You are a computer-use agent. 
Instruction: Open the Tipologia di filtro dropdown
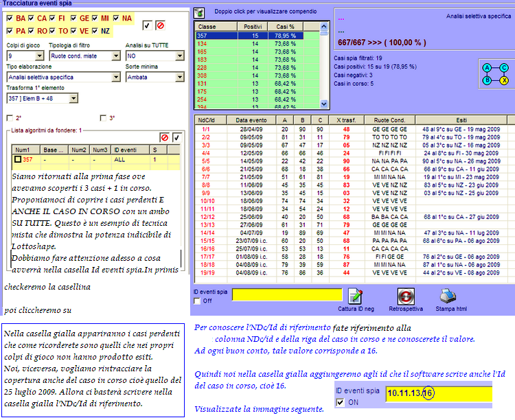[116, 56]
